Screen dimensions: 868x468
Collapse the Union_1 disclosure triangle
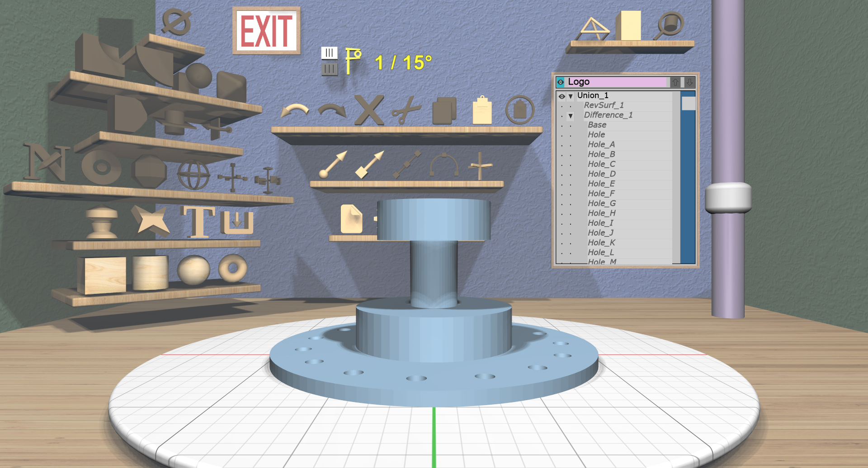tap(570, 95)
